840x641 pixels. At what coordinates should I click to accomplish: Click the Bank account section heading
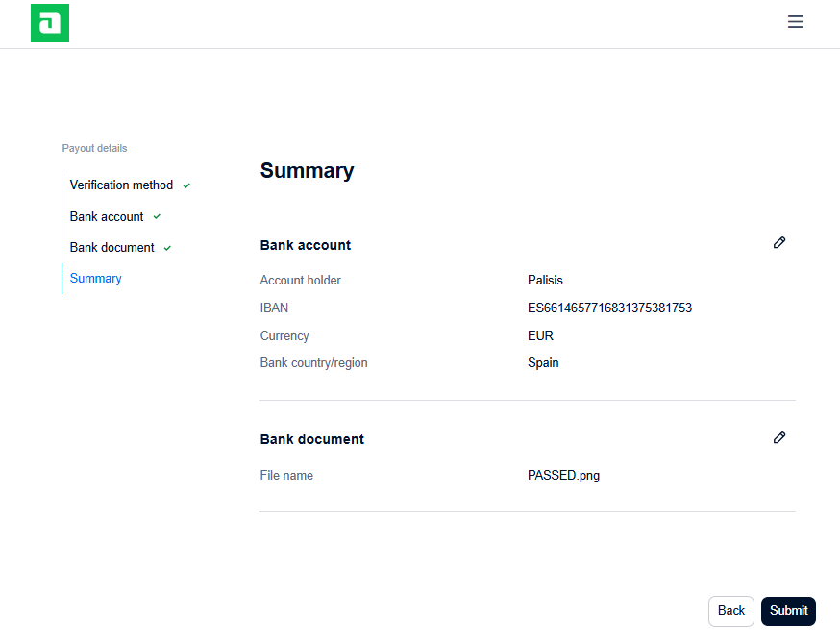[x=306, y=245]
